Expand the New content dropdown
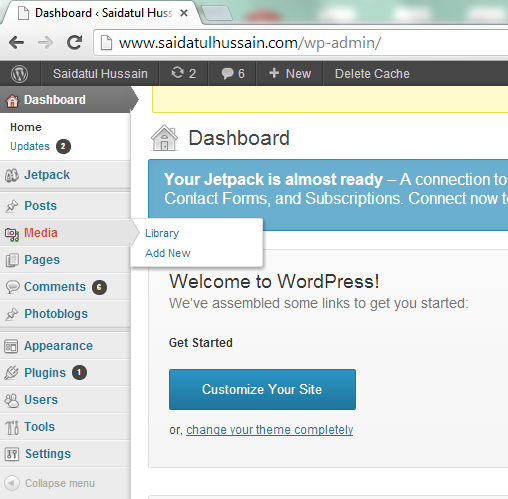The height and width of the screenshot is (499, 508). pos(290,74)
